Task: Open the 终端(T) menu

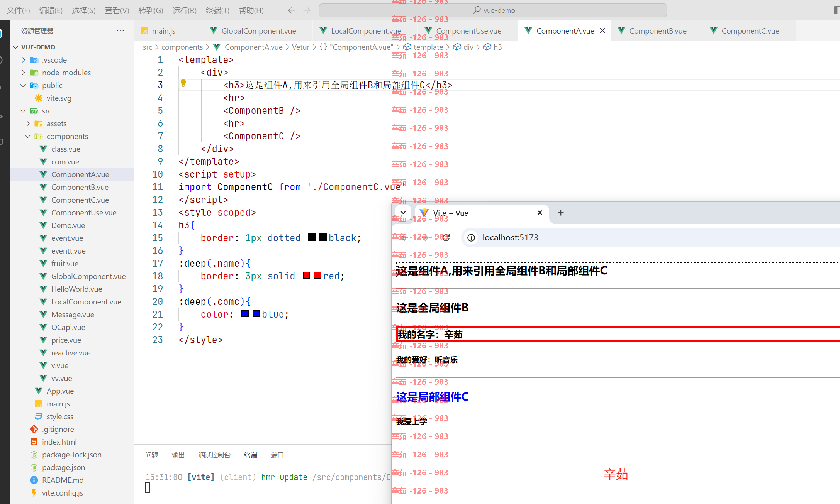Action: point(217,10)
